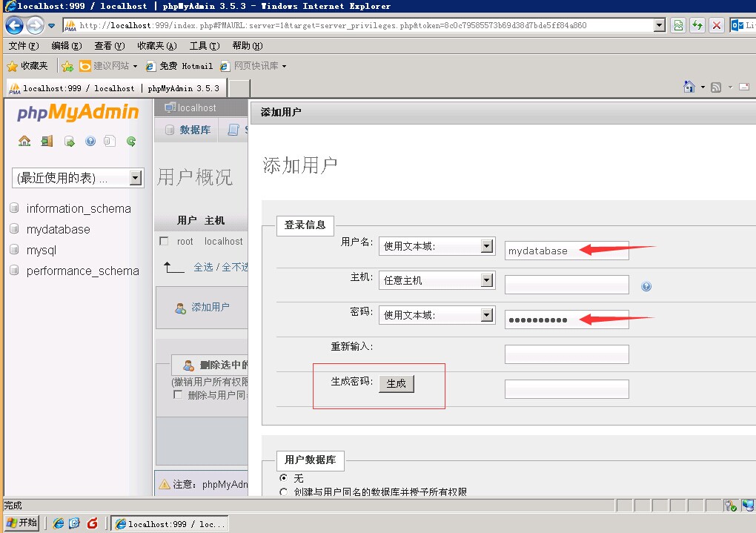Image resolution: width=756 pixels, height=533 pixels.
Task: Click the compatibility view page icon
Action: pos(678,25)
